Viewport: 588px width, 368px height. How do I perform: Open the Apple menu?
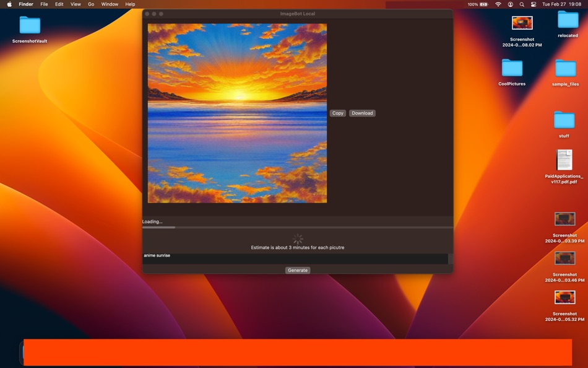click(x=9, y=4)
